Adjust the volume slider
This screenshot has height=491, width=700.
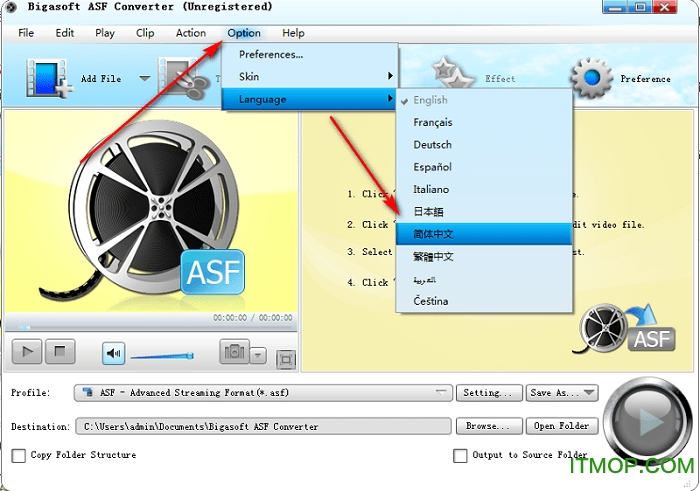[162, 355]
